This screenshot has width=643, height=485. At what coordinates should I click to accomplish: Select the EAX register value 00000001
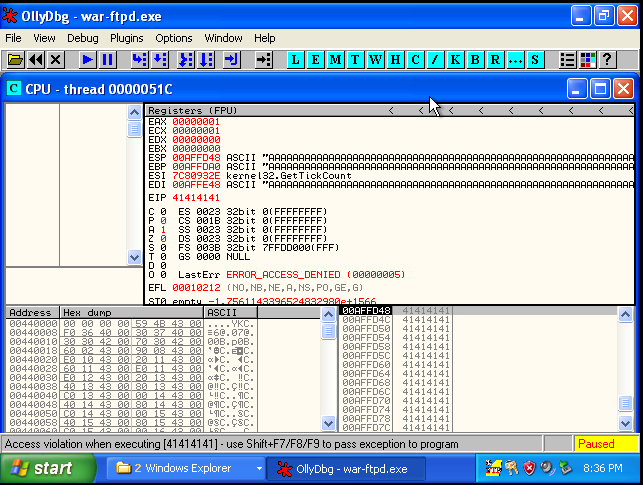196,122
